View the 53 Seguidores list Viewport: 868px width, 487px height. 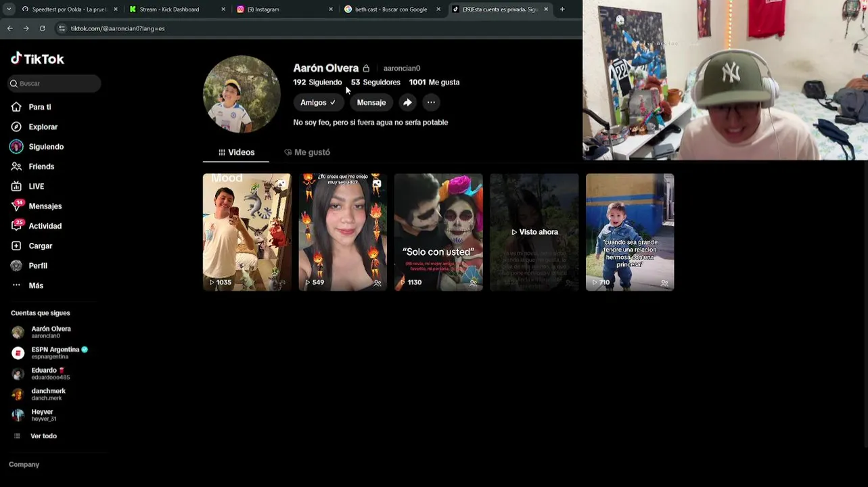(x=375, y=83)
